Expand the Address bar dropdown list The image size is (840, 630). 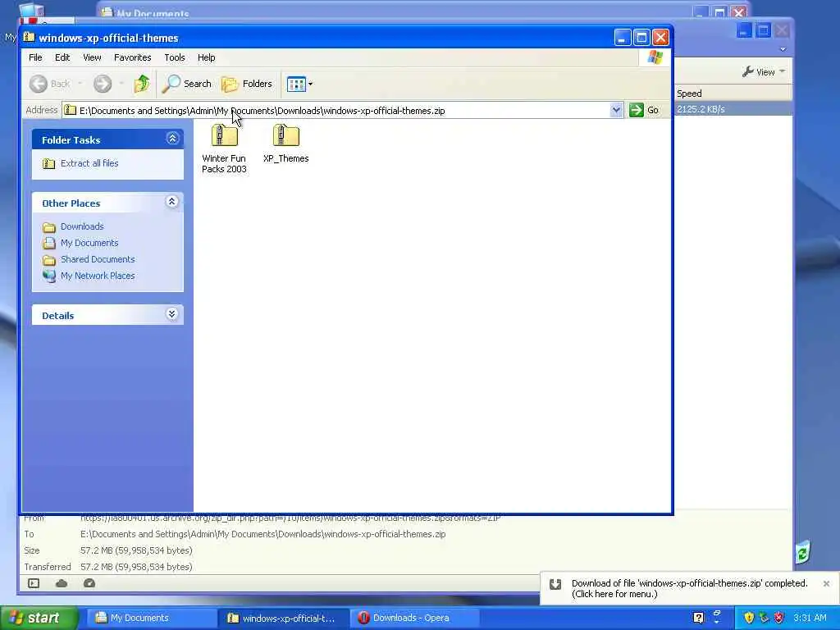(616, 111)
